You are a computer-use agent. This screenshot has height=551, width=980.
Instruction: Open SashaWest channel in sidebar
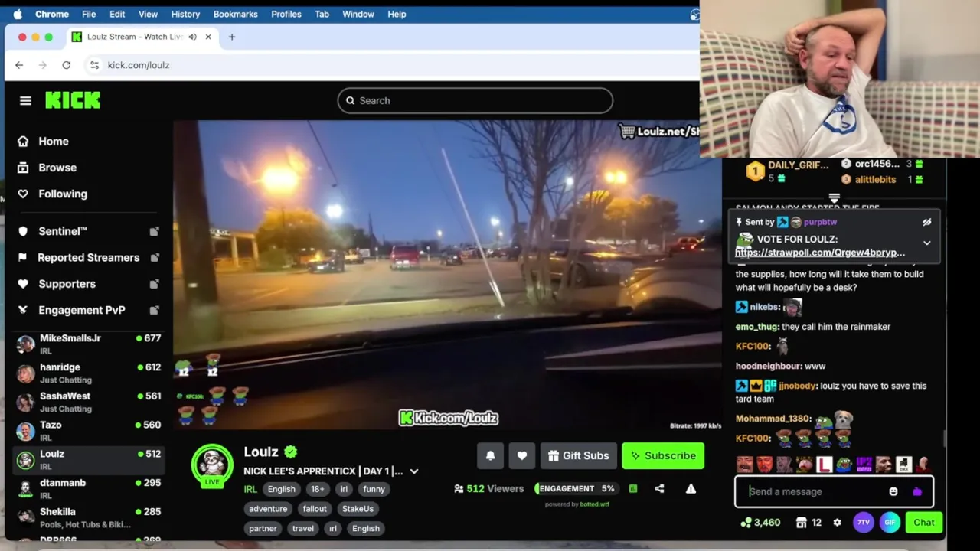[89, 402]
